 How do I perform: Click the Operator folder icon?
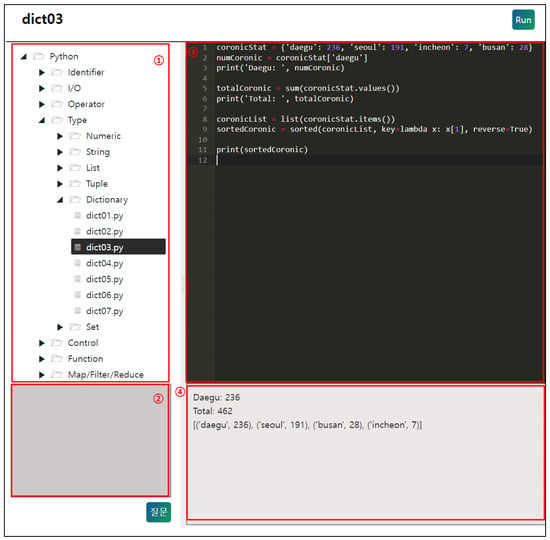(57, 104)
